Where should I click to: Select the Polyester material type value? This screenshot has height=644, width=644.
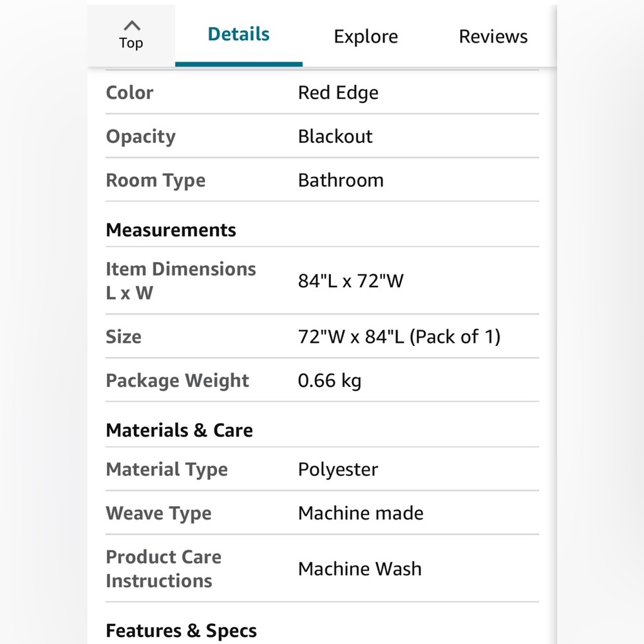click(338, 469)
